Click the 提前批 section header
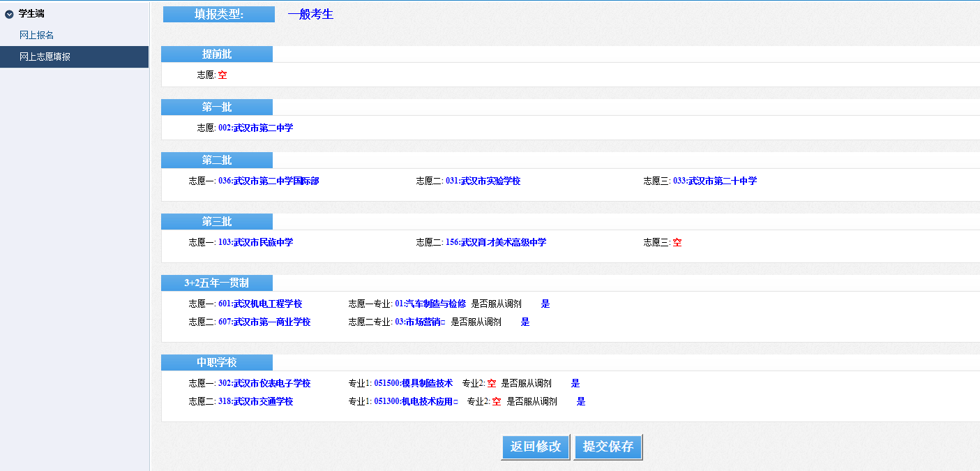The image size is (980, 471). click(217, 54)
